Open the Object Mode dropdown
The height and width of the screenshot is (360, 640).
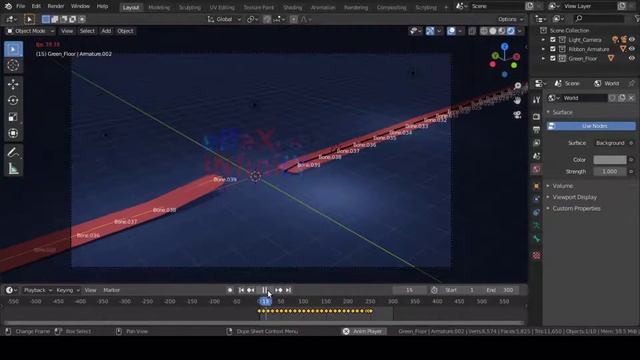(30, 31)
